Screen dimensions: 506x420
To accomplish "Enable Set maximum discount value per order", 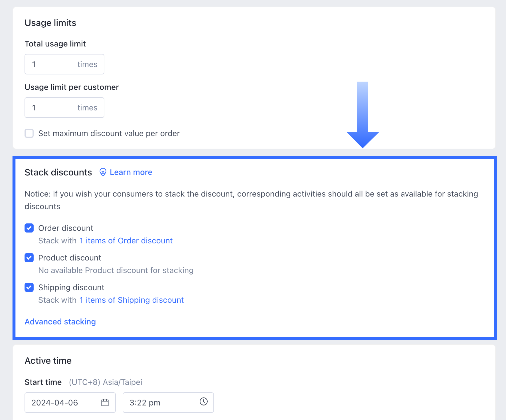I will click(x=29, y=133).
